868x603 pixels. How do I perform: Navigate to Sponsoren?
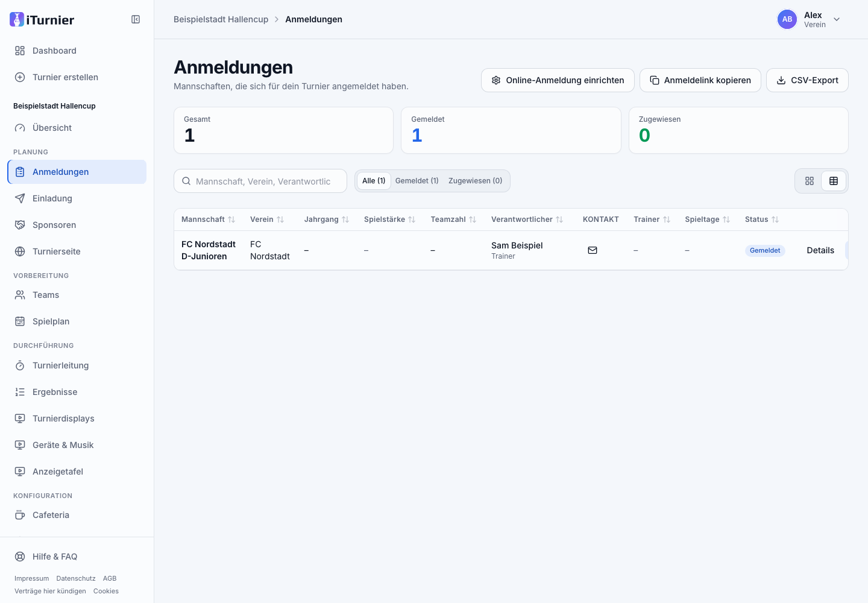pos(77,225)
